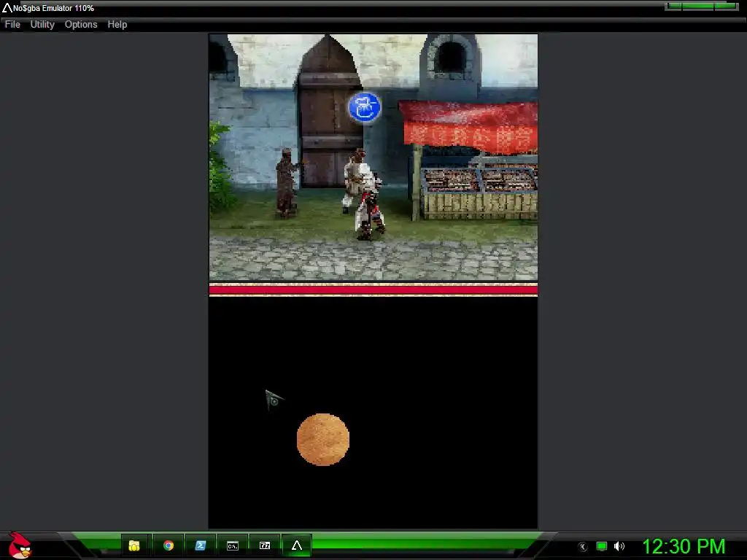Launch Chrome from the taskbar
Screen dimensions: 747x560
169,545
